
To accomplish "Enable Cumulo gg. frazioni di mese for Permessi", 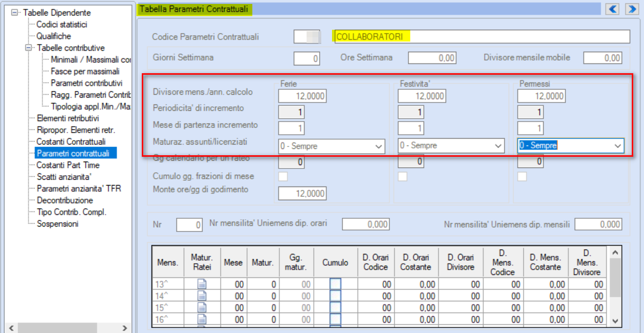I will 522,176.
